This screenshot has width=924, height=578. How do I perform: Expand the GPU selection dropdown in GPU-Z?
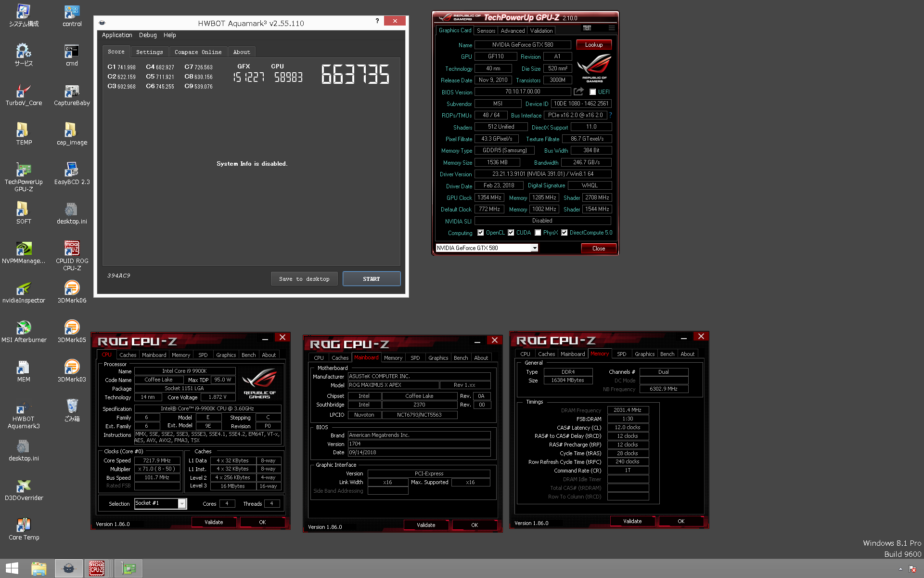[x=534, y=248]
